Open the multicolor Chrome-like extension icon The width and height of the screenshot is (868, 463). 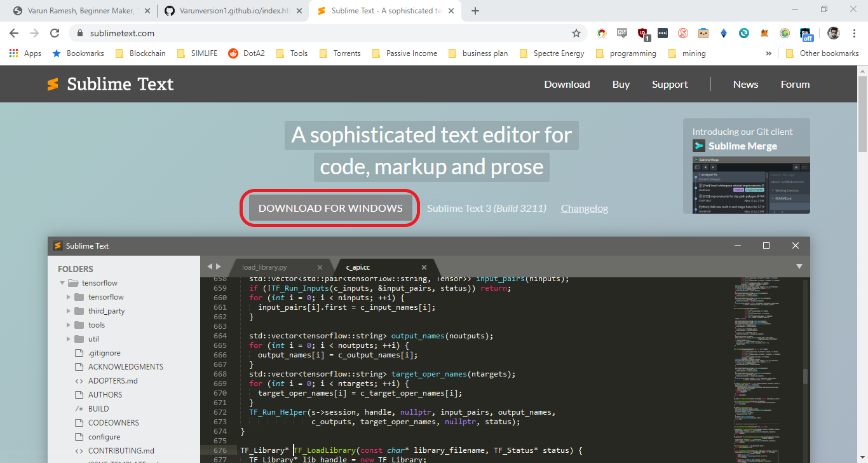point(601,33)
